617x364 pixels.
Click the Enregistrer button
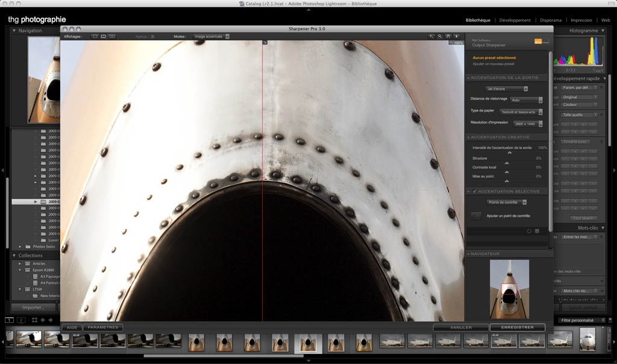pos(517,327)
